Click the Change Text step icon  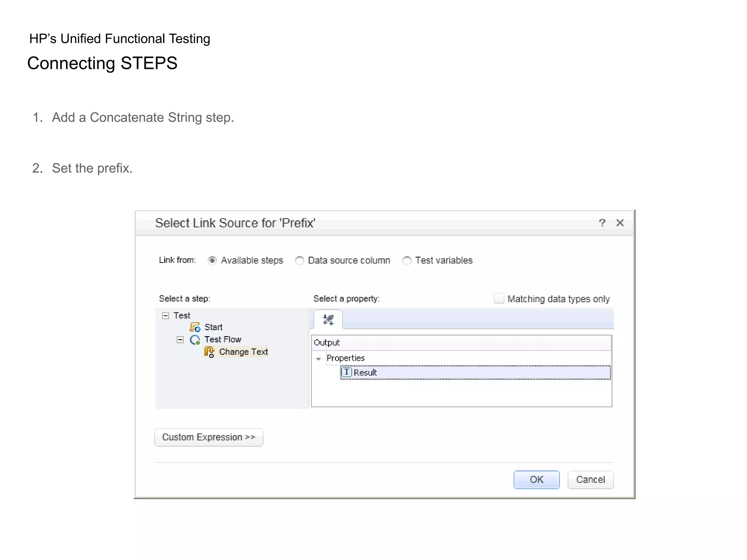209,352
